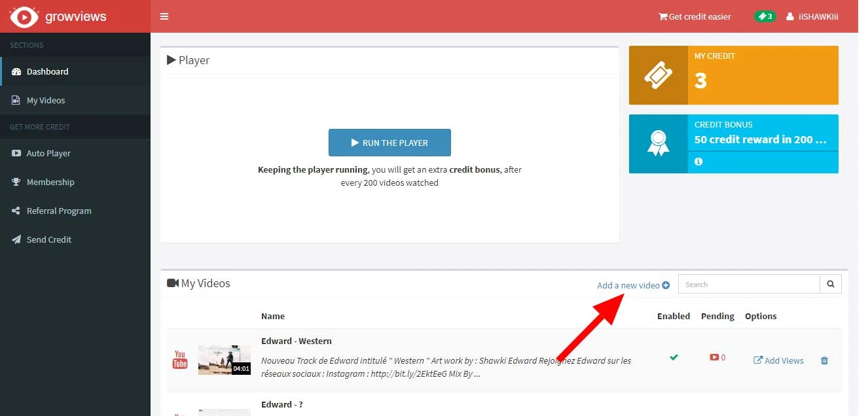Toggle the hamburger sidebar menu icon
This screenshot has height=416, width=868.
click(x=164, y=16)
